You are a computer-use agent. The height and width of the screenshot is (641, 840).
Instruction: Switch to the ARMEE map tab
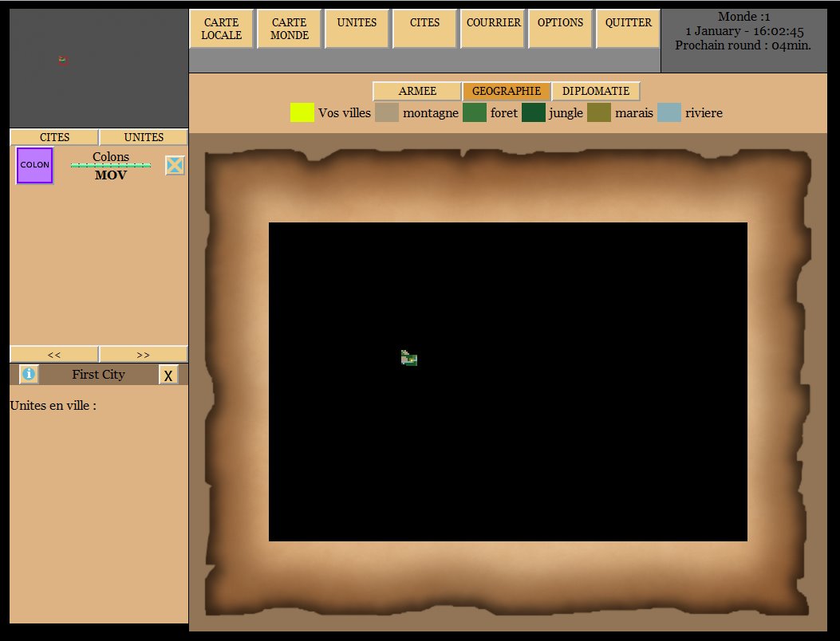(x=417, y=91)
